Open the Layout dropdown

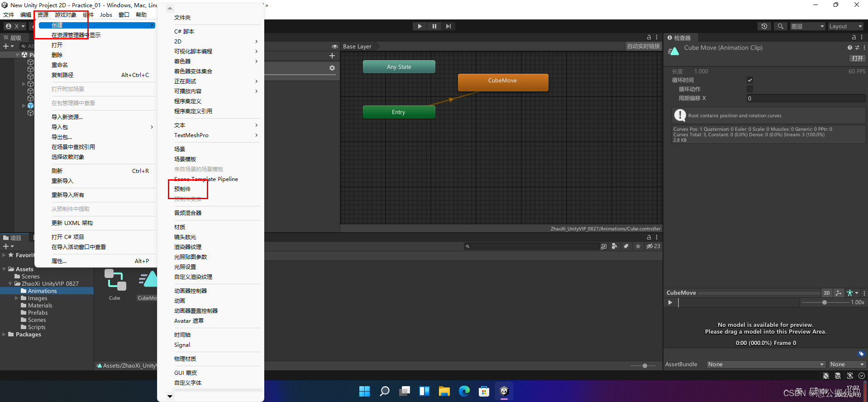845,26
